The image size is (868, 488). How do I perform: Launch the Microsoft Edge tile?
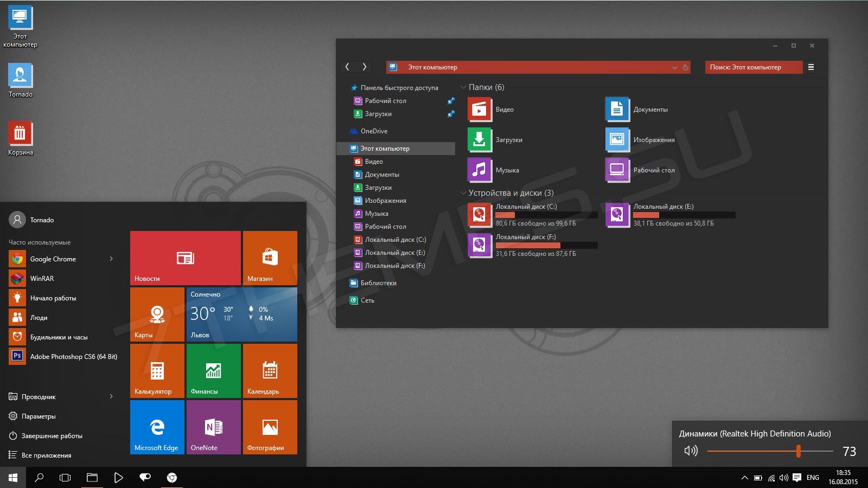tap(157, 427)
